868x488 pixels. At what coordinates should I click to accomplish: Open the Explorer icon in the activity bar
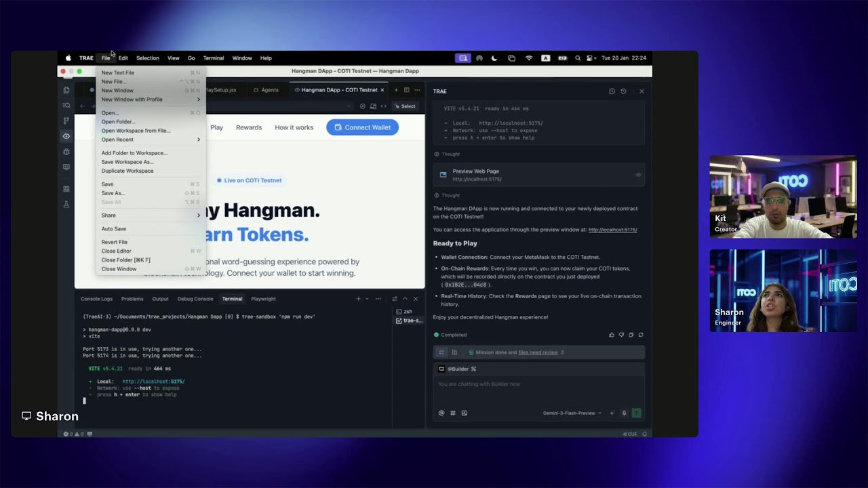(66, 90)
